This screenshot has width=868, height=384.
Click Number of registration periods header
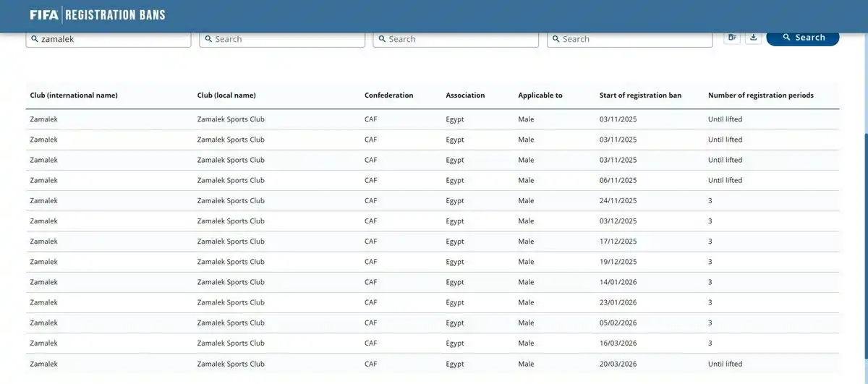point(760,95)
